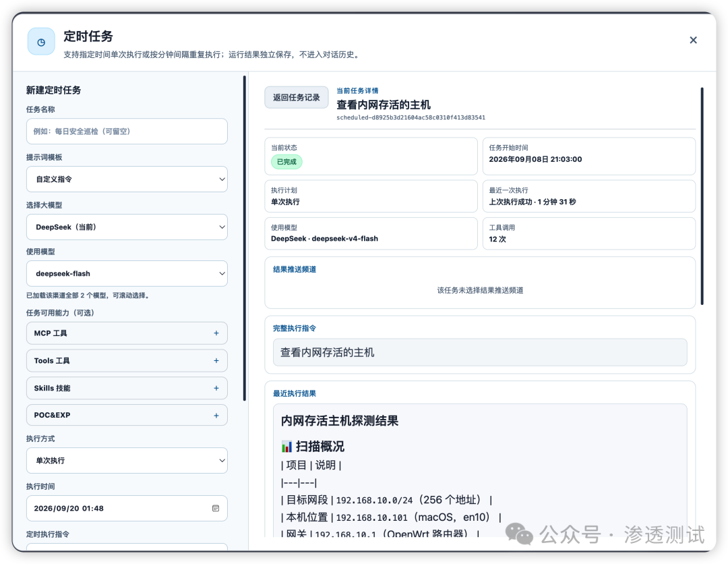
Task: Open the calendar picker icon in 执行时间
Action: [216, 508]
